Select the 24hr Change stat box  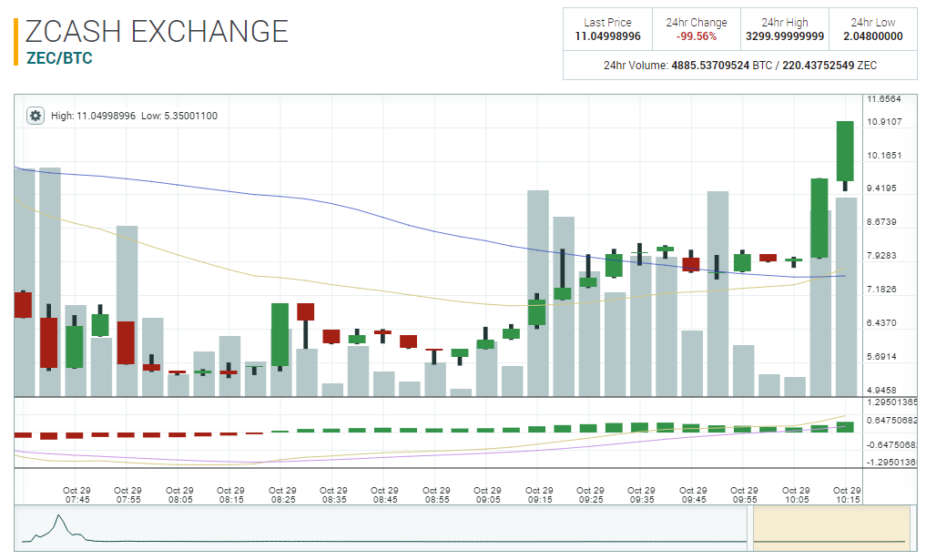pyautogui.click(x=697, y=29)
